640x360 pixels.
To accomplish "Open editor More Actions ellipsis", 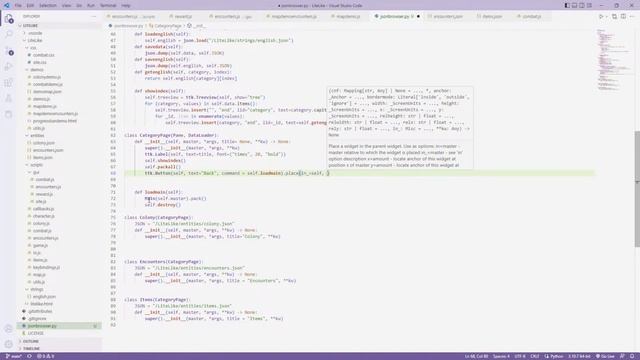I will pyautogui.click(x=632, y=16).
